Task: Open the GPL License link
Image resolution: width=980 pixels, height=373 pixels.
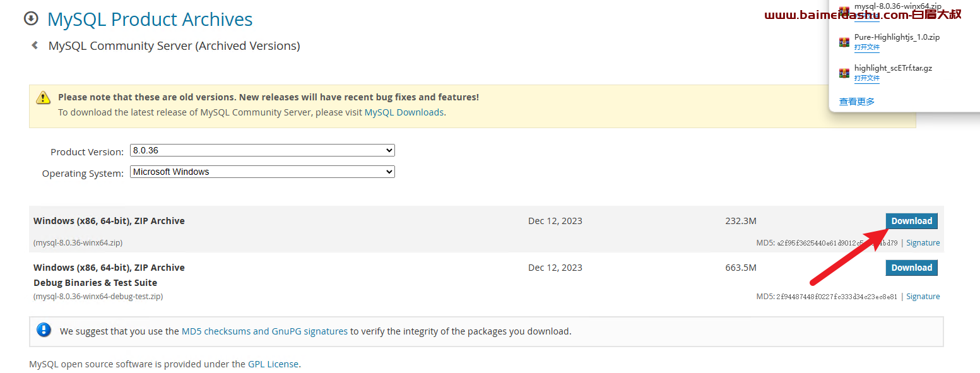Action: point(273,364)
